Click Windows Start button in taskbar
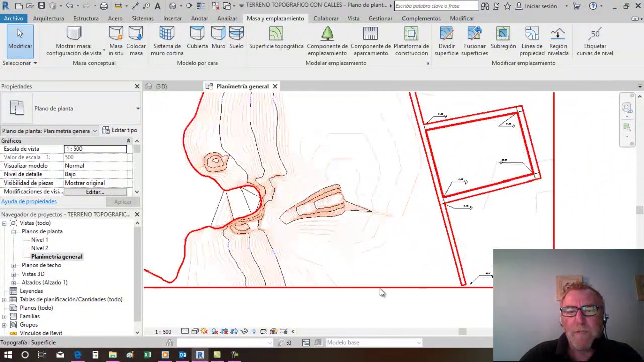This screenshot has height=362, width=644. click(x=8, y=355)
